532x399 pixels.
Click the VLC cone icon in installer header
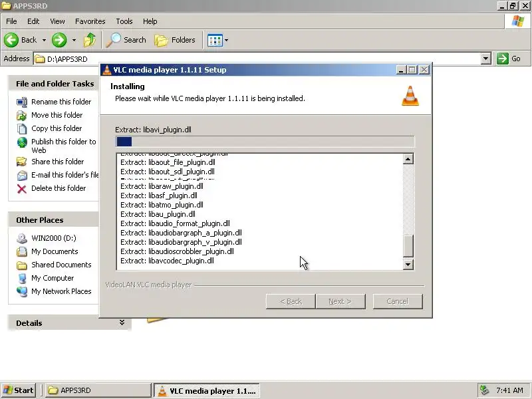point(410,96)
